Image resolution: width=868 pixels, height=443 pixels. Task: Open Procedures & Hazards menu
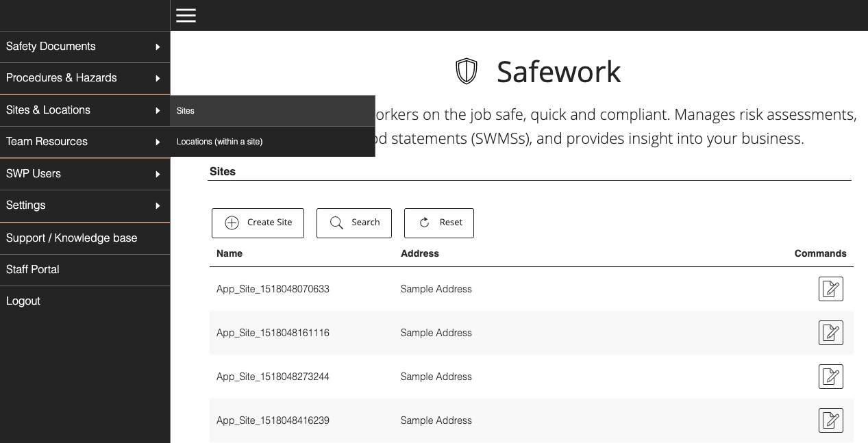click(x=85, y=78)
